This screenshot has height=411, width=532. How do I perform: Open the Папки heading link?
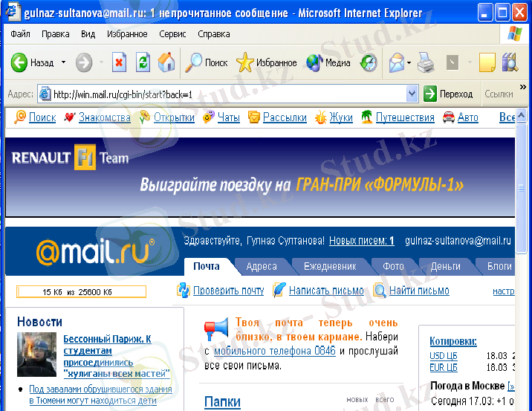coord(222,402)
